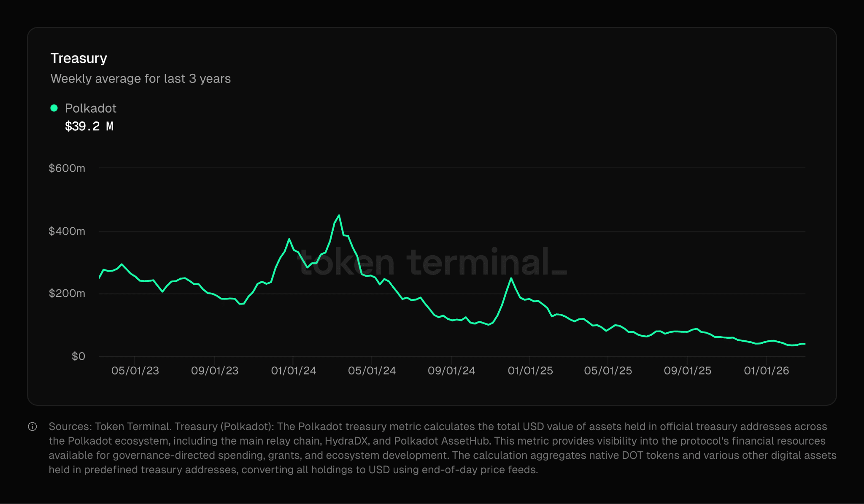Click the $200m y-axis label
Screen dimensions: 864x504
(67, 293)
